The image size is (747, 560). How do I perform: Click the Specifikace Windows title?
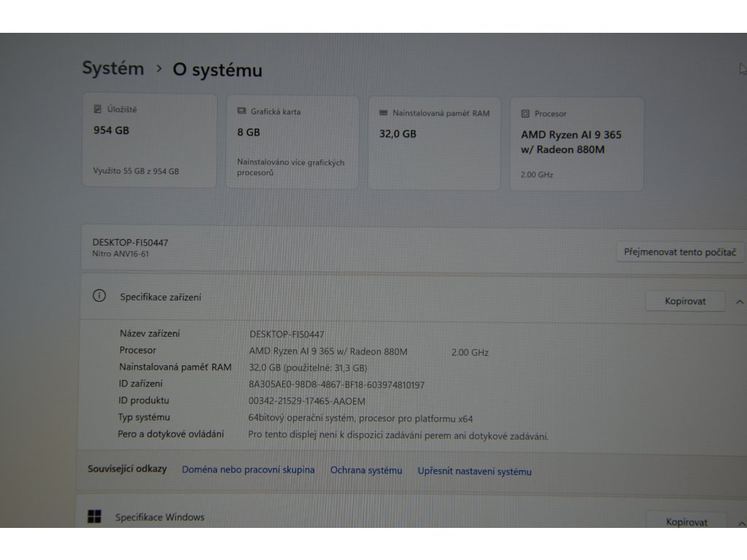(x=160, y=517)
